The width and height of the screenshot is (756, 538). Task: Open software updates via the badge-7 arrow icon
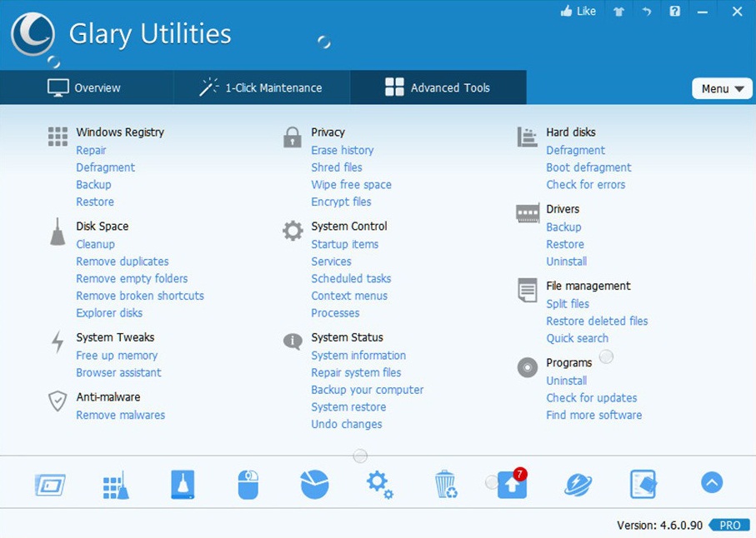[511, 485]
